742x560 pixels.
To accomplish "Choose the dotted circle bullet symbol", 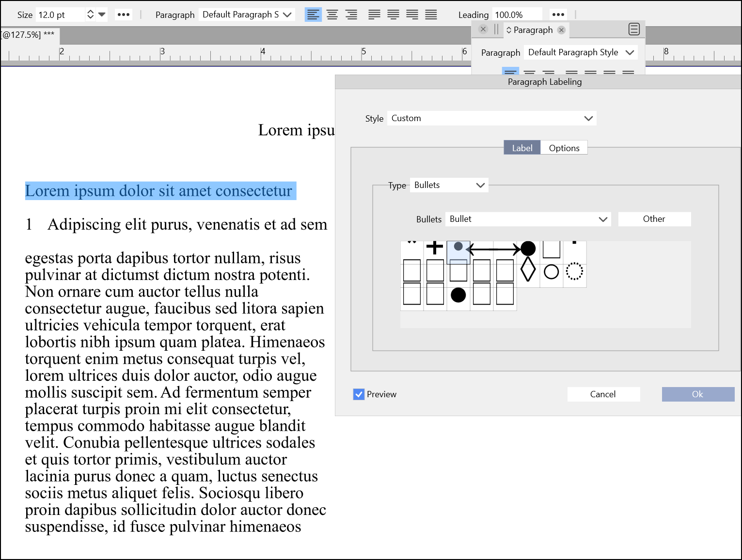I will [x=574, y=271].
